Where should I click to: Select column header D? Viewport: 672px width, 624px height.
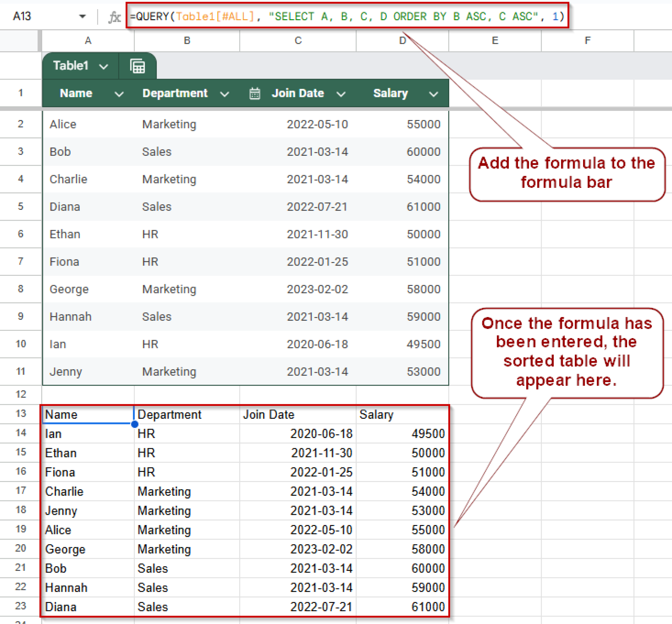click(402, 41)
